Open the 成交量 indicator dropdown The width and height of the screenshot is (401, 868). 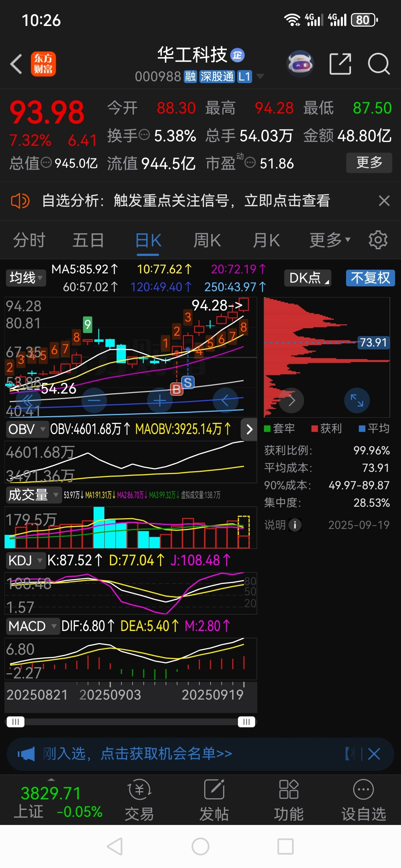(x=33, y=495)
